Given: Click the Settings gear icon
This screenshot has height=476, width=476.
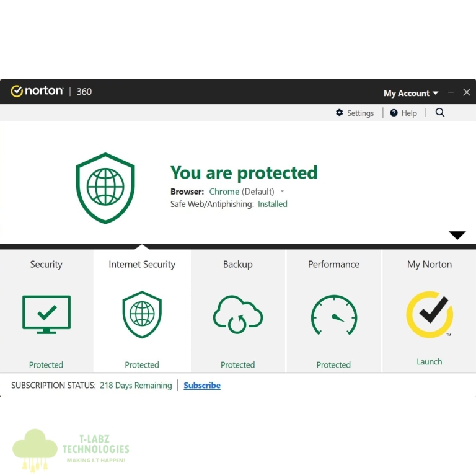Looking at the screenshot, I should (x=340, y=113).
